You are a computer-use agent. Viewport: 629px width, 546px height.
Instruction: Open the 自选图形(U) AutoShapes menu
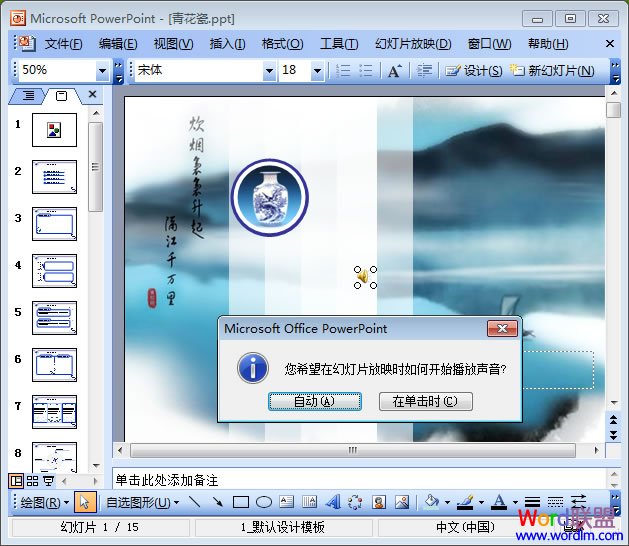142,502
